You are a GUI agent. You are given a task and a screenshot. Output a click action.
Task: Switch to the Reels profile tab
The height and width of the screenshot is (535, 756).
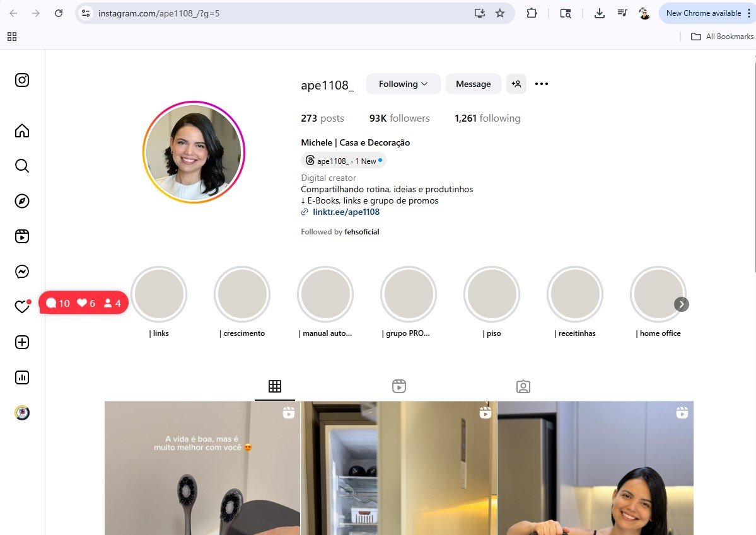(x=398, y=386)
